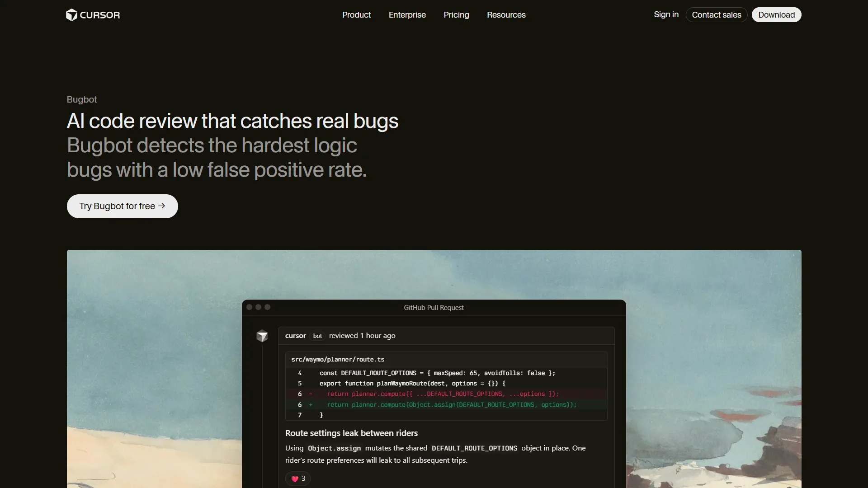Open the Enterprise menu item
The width and height of the screenshot is (868, 488).
tap(407, 15)
